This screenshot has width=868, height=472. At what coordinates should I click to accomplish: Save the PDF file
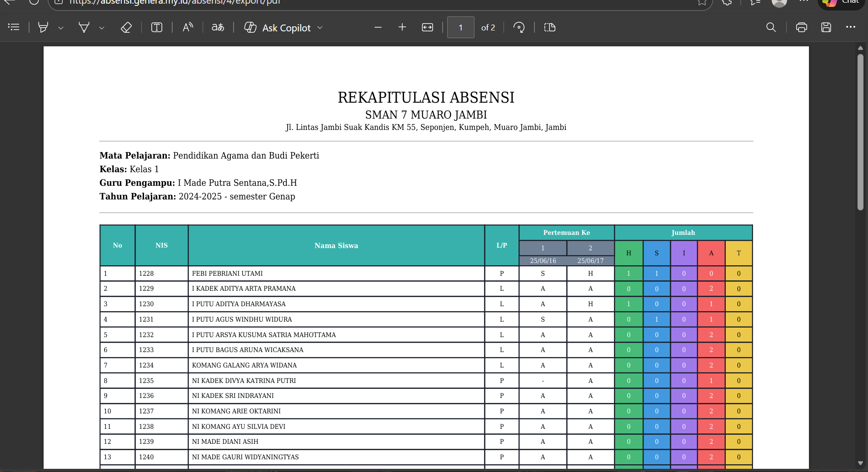[826, 27]
